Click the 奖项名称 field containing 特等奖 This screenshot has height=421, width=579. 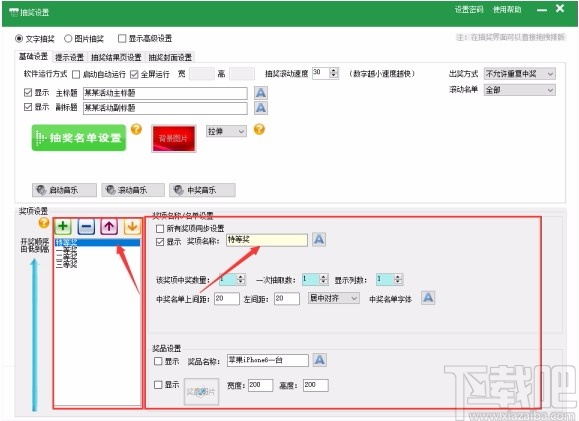pyautogui.click(x=267, y=240)
